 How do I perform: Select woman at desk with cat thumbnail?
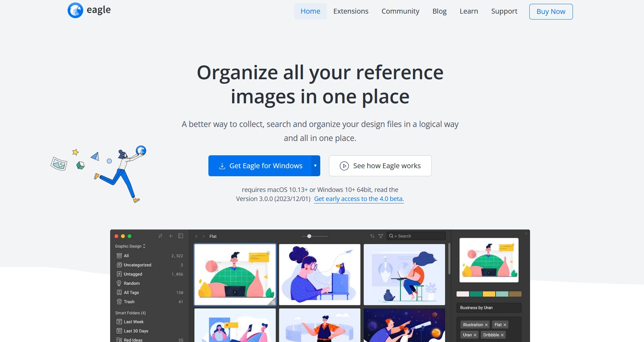pos(404,275)
